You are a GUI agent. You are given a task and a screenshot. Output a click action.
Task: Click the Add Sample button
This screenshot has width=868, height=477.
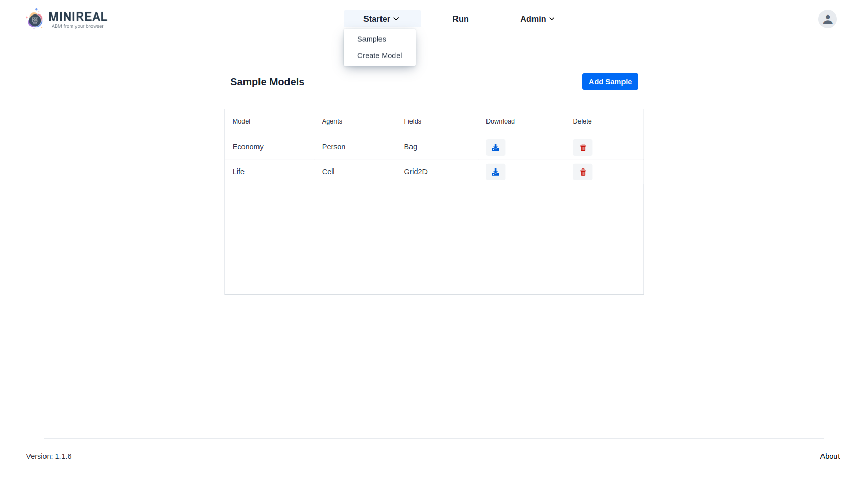click(610, 82)
